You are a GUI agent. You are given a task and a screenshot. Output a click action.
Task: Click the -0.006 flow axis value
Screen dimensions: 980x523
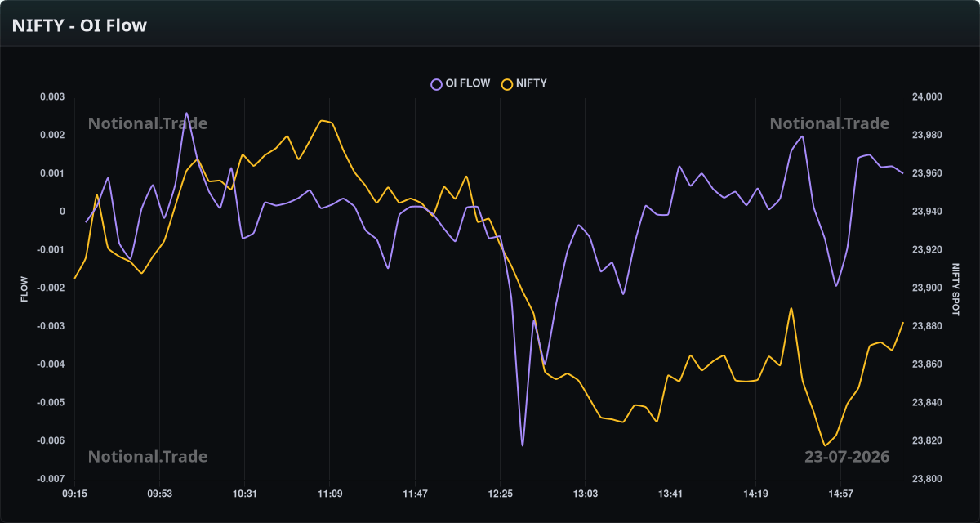[51, 440]
